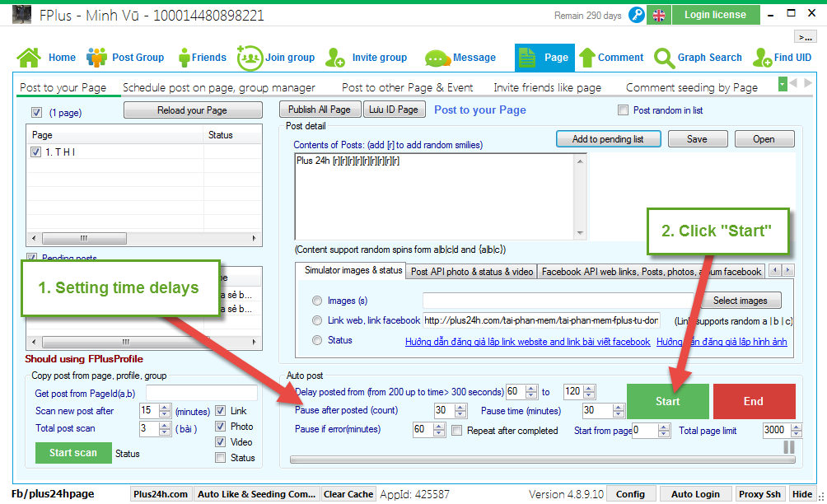
Task: Open Graph Search magnifier icon
Action: (664, 58)
